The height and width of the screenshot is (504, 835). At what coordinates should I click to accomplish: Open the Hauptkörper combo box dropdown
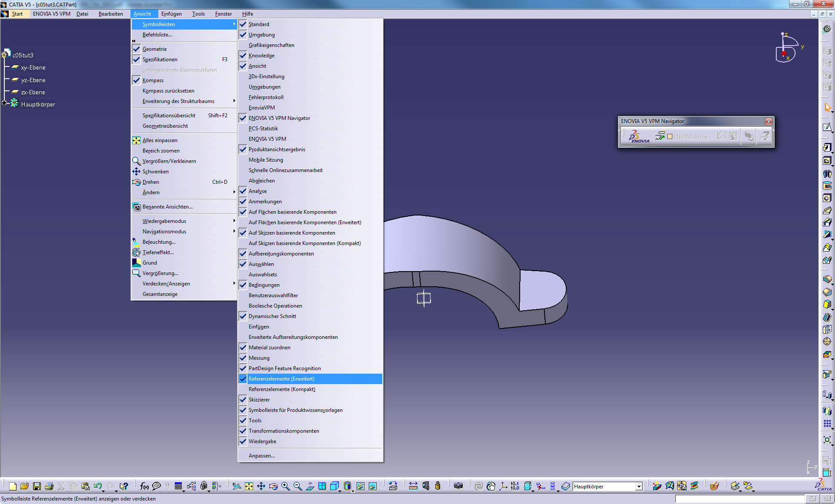(x=639, y=487)
